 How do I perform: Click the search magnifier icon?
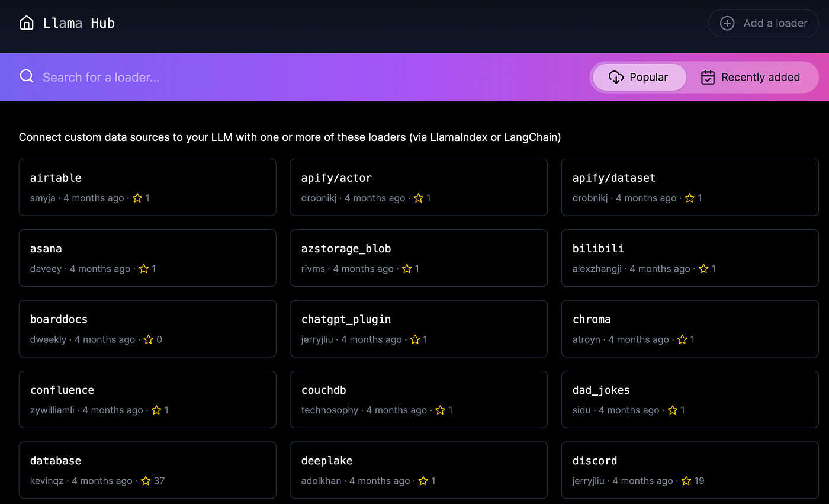pyautogui.click(x=27, y=76)
